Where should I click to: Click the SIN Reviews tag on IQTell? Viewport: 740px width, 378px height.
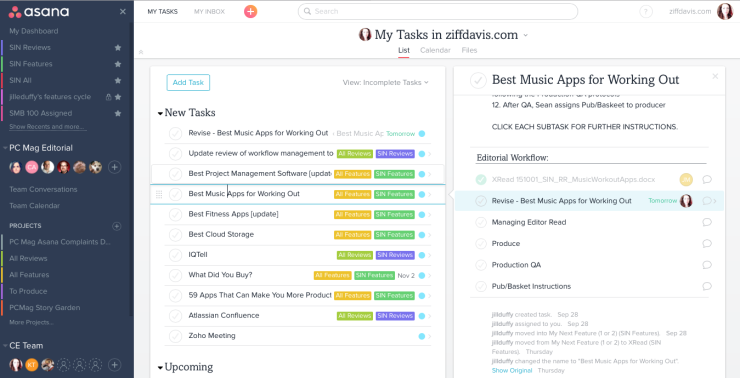tap(395, 255)
